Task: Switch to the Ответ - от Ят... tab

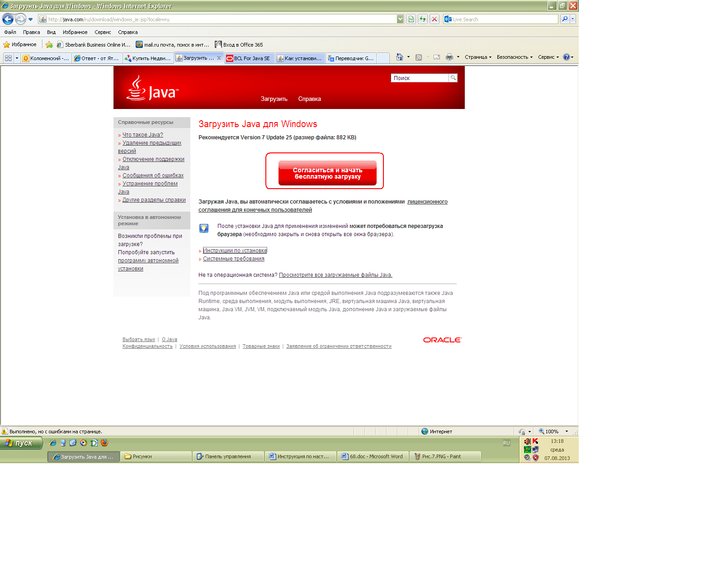Action: tap(97, 58)
